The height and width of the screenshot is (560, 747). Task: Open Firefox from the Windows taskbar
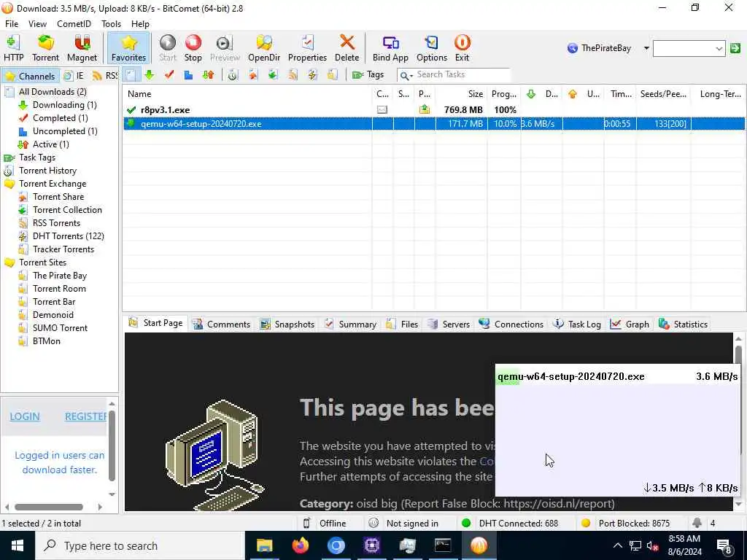[x=300, y=545]
